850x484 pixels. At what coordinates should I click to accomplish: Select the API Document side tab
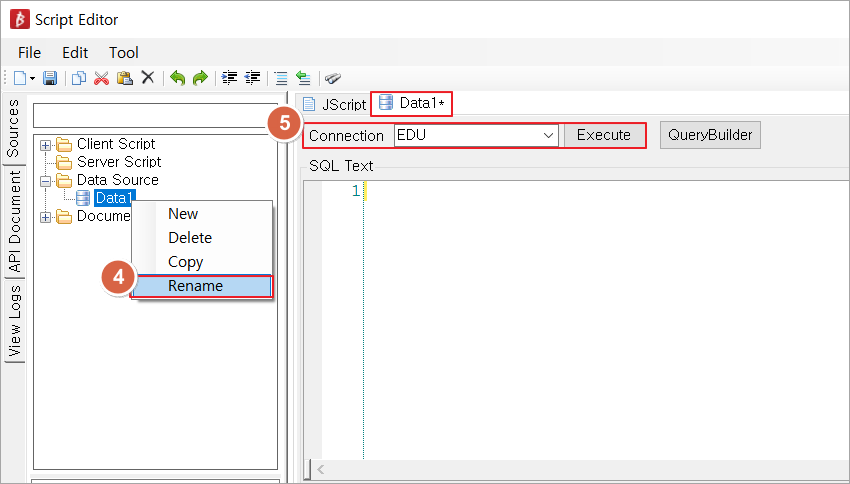15,221
